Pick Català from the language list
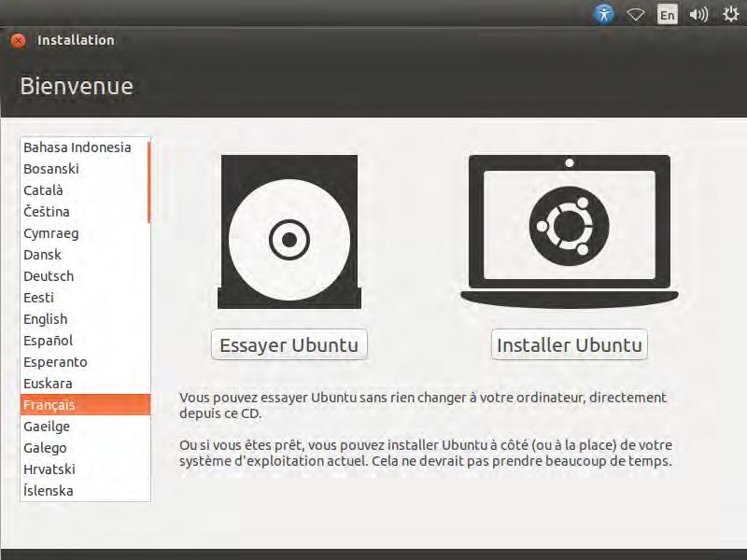 [x=44, y=190]
